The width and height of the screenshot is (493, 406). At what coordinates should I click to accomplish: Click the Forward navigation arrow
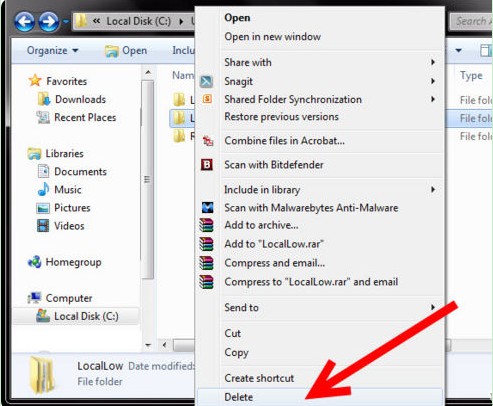(x=49, y=22)
